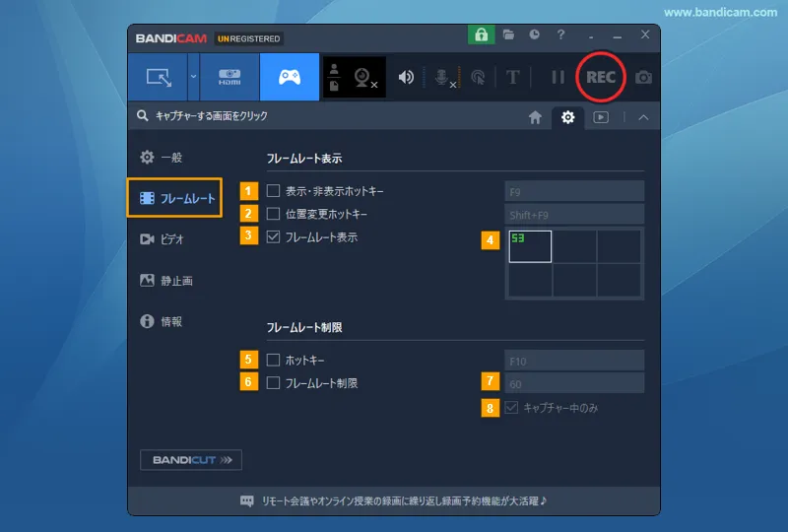Toggle mouse cursor effect icon

(478, 78)
